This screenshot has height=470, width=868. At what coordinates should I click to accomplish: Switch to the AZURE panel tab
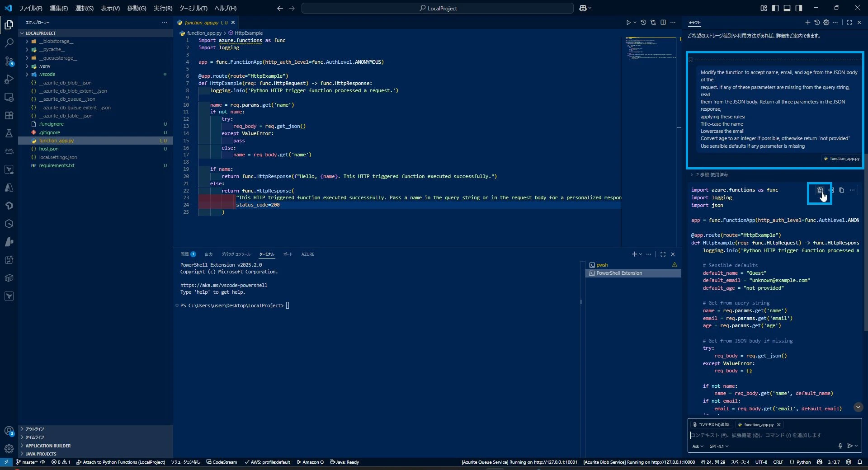[x=308, y=254]
